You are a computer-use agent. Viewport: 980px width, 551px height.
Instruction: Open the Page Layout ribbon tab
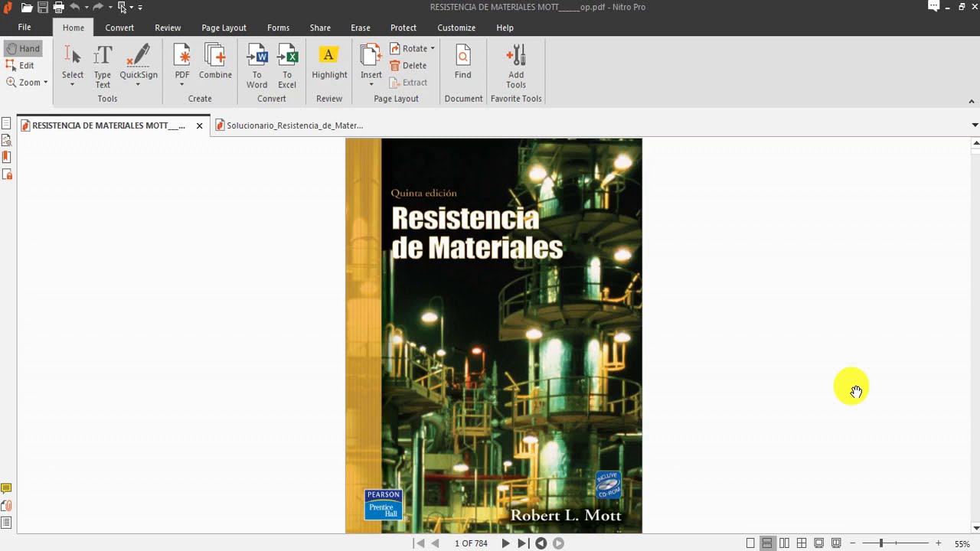click(x=224, y=28)
